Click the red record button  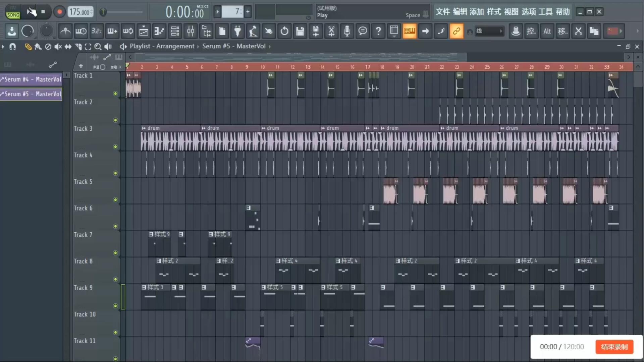[59, 12]
